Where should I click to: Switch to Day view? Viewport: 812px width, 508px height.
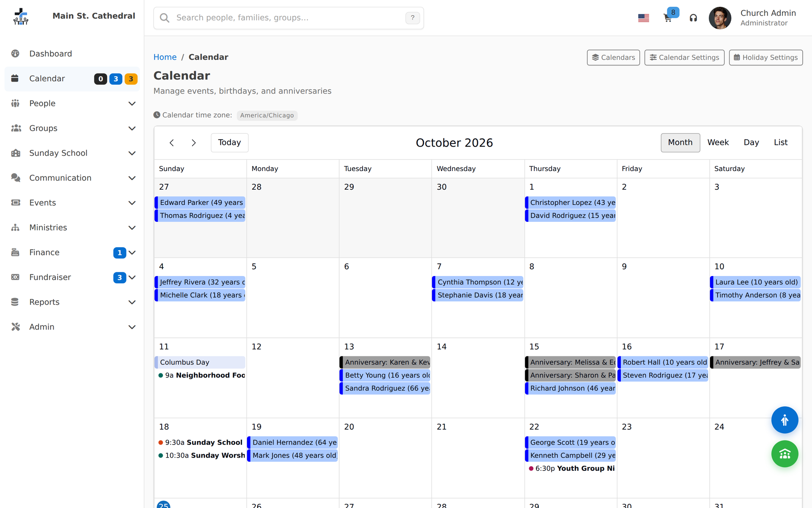tap(751, 143)
